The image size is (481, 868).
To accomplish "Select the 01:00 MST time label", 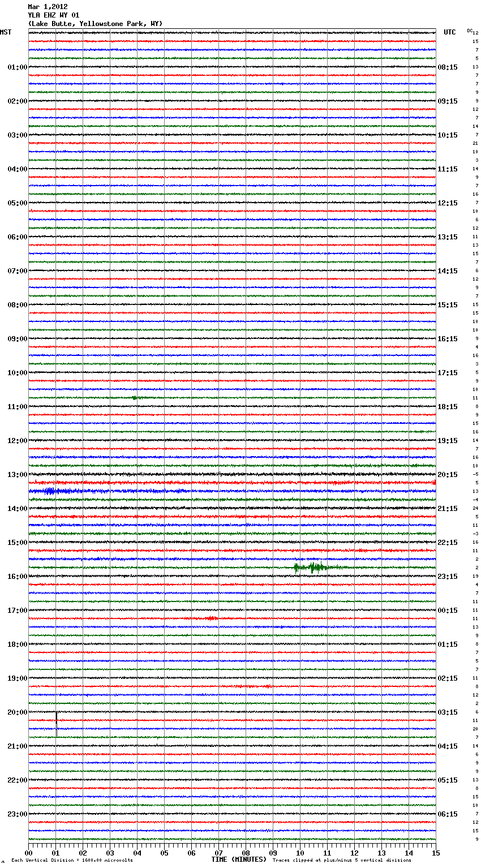I will pos(17,67).
